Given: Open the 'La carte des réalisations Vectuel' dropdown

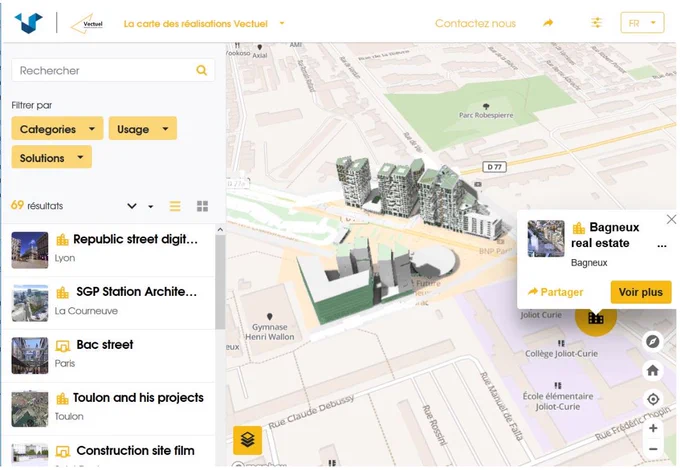Looking at the screenshot, I should [x=204, y=23].
